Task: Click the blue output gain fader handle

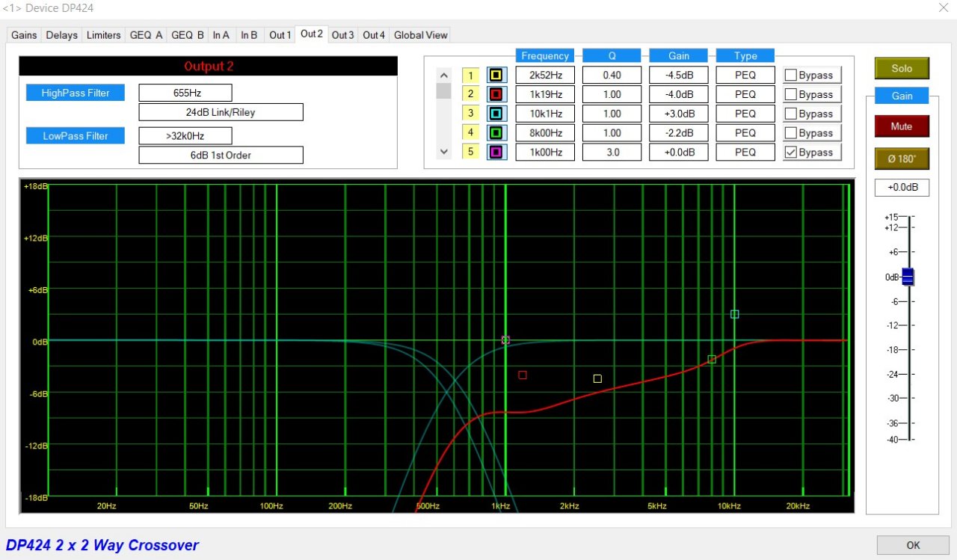Action: pyautogui.click(x=908, y=277)
